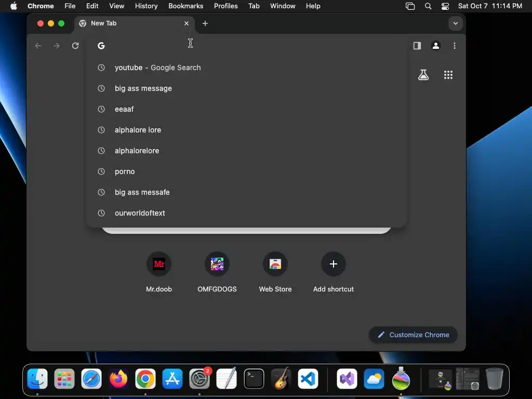532x399 pixels.
Task: Select the 'alphalore lore' suggestion
Action: coord(246,130)
